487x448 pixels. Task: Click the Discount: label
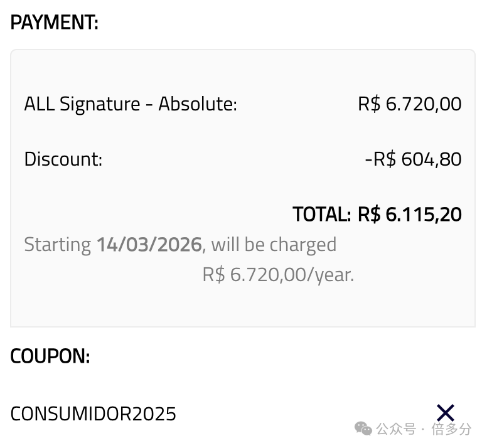coord(63,159)
